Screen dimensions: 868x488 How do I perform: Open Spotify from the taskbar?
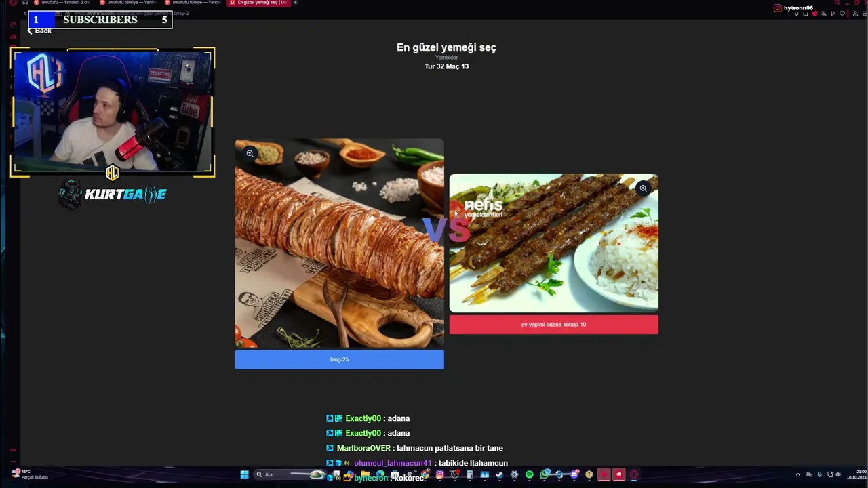pyautogui.click(x=530, y=474)
